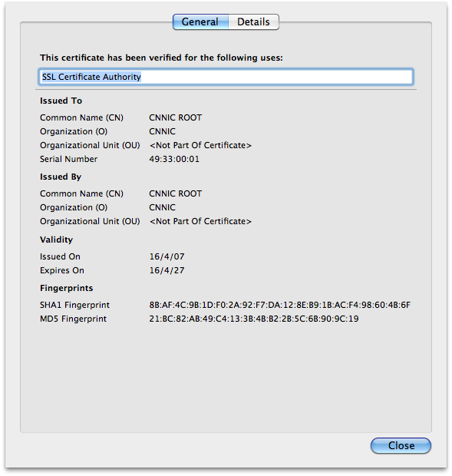Click the Issued On label
Viewport: 452px width, 476px height.
click(60, 256)
